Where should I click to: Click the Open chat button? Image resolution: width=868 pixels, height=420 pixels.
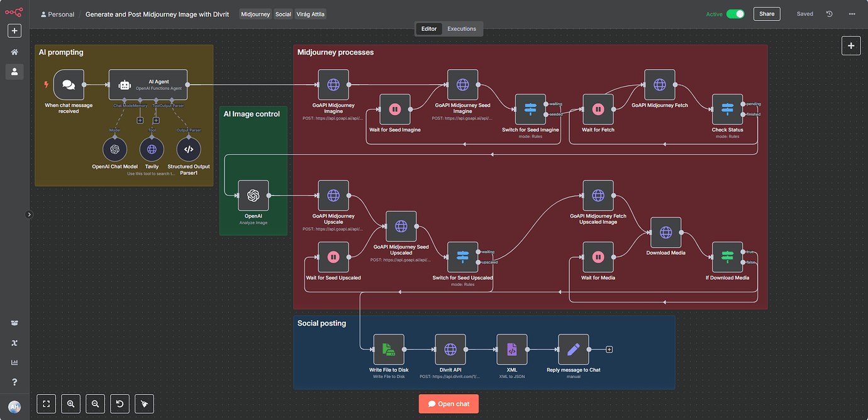point(448,404)
